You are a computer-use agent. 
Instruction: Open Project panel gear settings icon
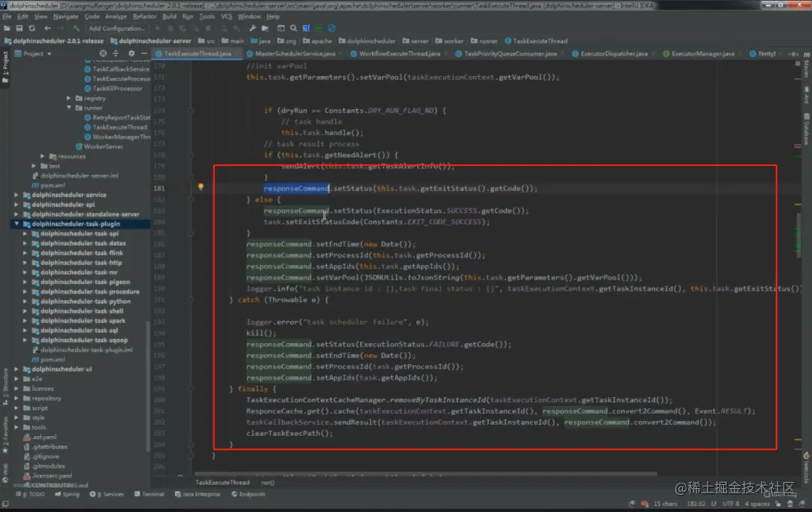(132, 53)
